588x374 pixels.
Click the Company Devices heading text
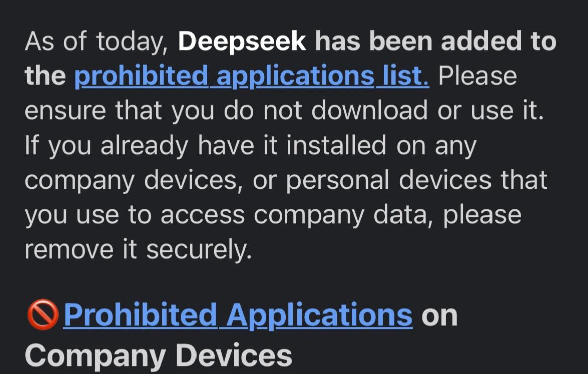(158, 356)
